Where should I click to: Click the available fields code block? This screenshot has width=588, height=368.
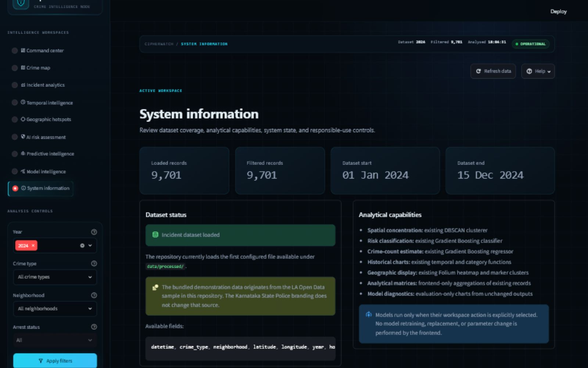(240, 348)
